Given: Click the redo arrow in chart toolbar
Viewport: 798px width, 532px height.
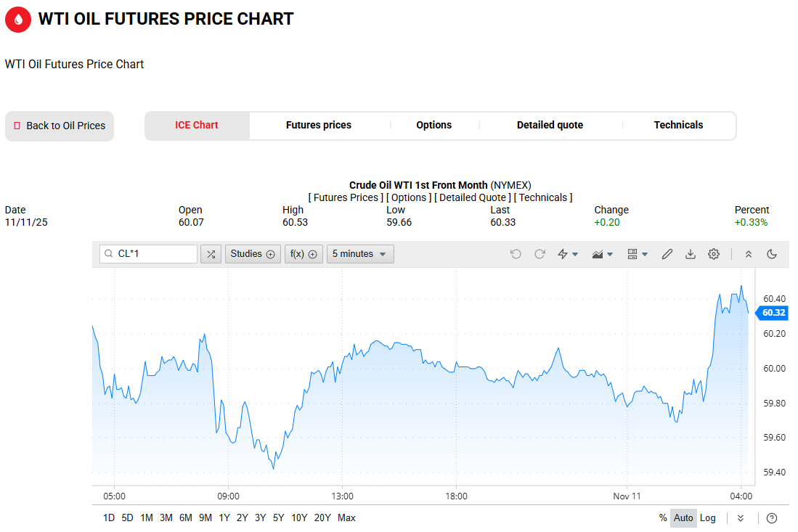Looking at the screenshot, I should [540, 254].
